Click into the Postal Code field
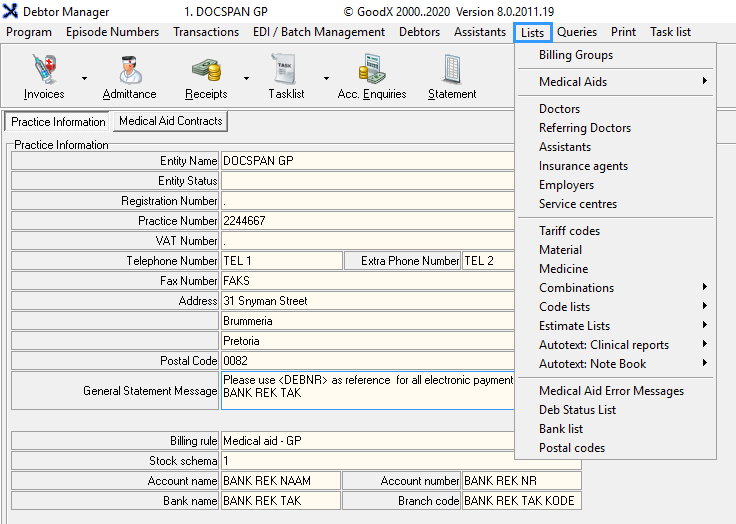Viewport: 736px width, 524px height. click(x=400, y=361)
